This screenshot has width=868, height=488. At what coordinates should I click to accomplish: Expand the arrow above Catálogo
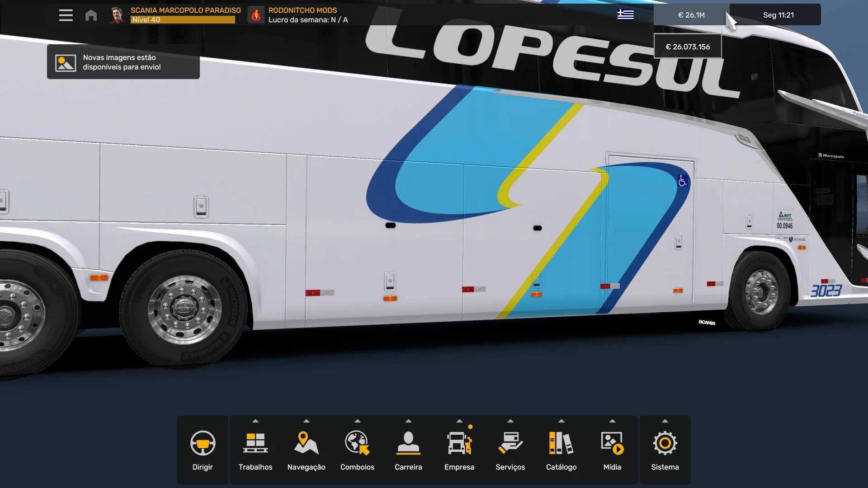[x=561, y=421]
